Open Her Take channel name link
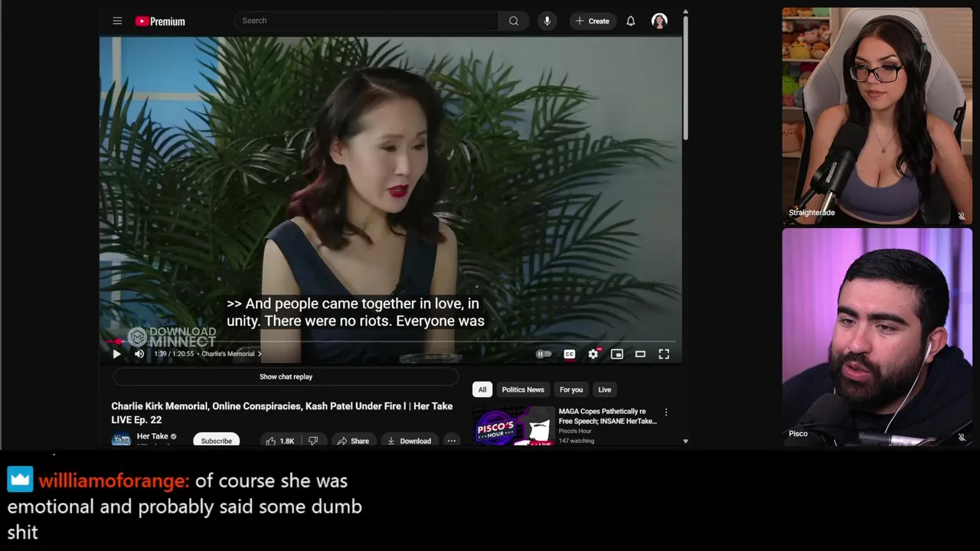 [152, 436]
